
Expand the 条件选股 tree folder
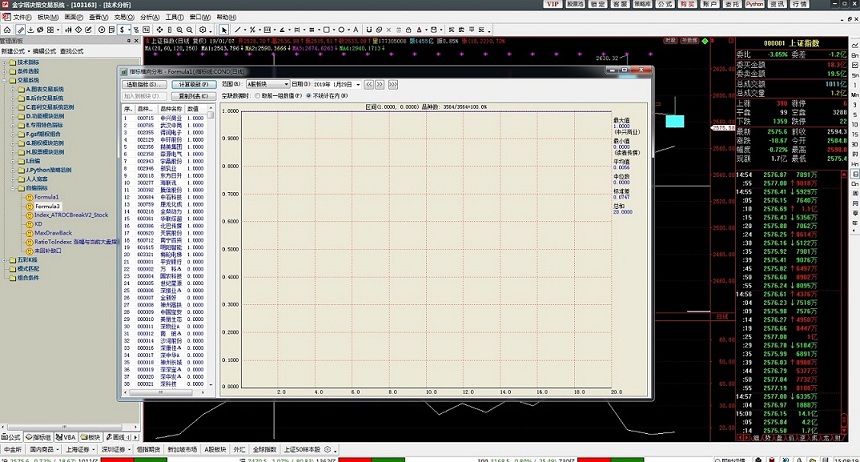tap(5, 71)
